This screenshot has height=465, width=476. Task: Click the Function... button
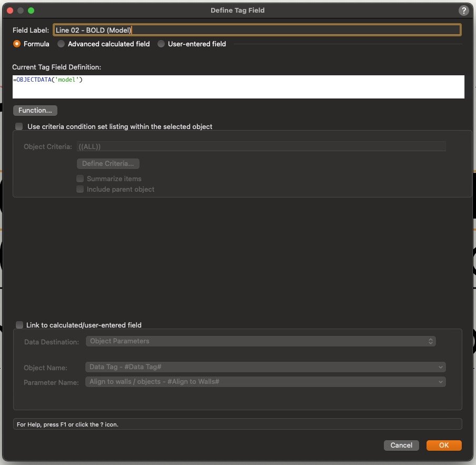[35, 111]
